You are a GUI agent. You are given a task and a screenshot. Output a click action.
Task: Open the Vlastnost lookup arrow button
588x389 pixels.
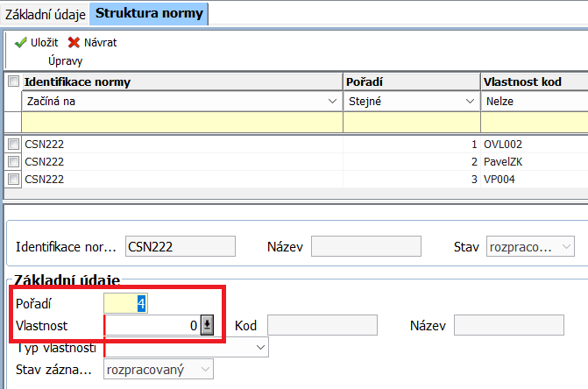208,326
